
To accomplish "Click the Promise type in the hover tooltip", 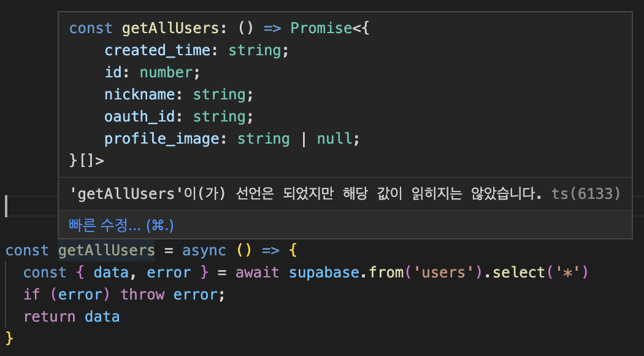I will tap(321, 28).
